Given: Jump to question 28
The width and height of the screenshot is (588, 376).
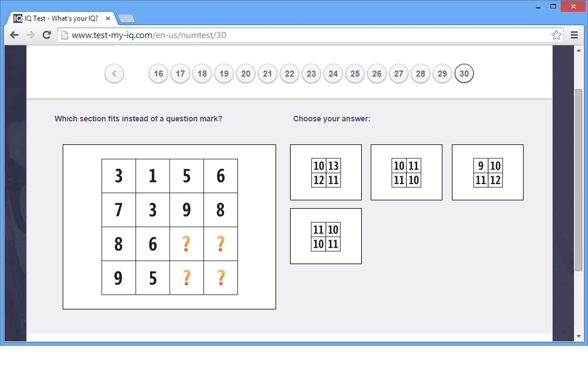Looking at the screenshot, I should click(421, 73).
